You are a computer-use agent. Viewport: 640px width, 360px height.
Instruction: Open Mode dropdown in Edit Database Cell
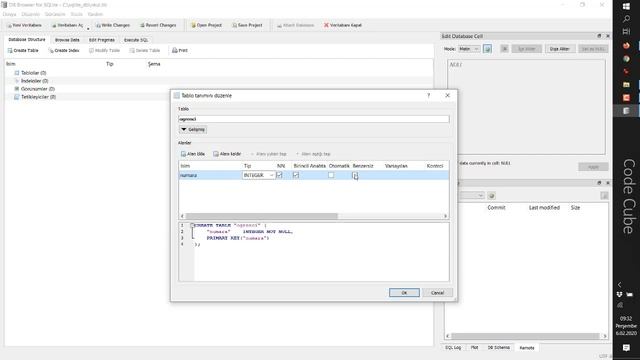pos(469,49)
